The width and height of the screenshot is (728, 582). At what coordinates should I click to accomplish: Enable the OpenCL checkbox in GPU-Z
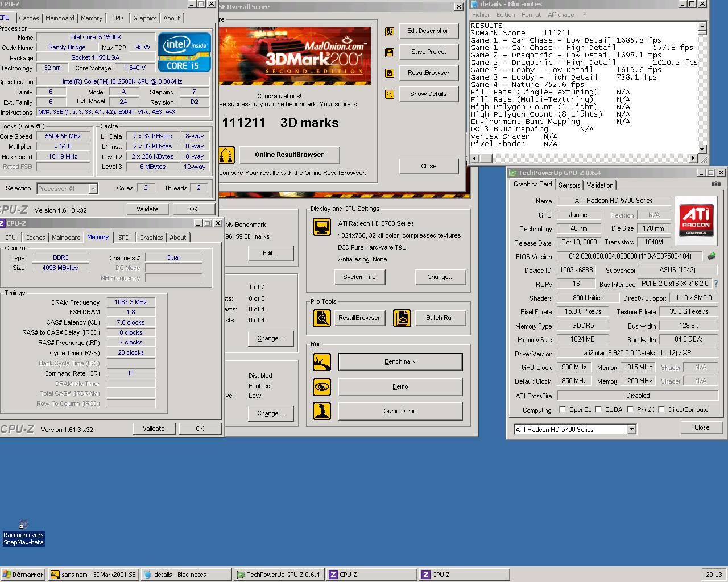(562, 410)
